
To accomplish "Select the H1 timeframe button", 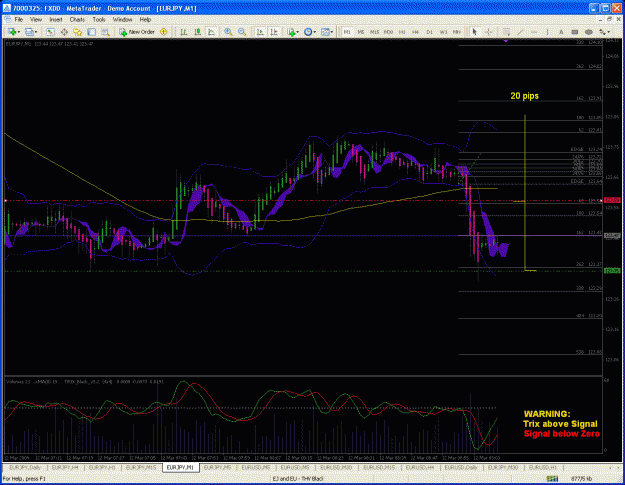I will (x=402, y=32).
